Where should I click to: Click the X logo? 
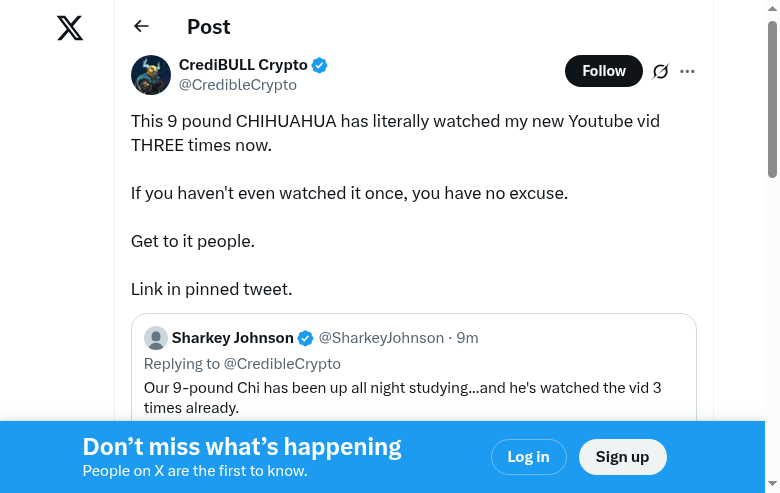pos(70,28)
